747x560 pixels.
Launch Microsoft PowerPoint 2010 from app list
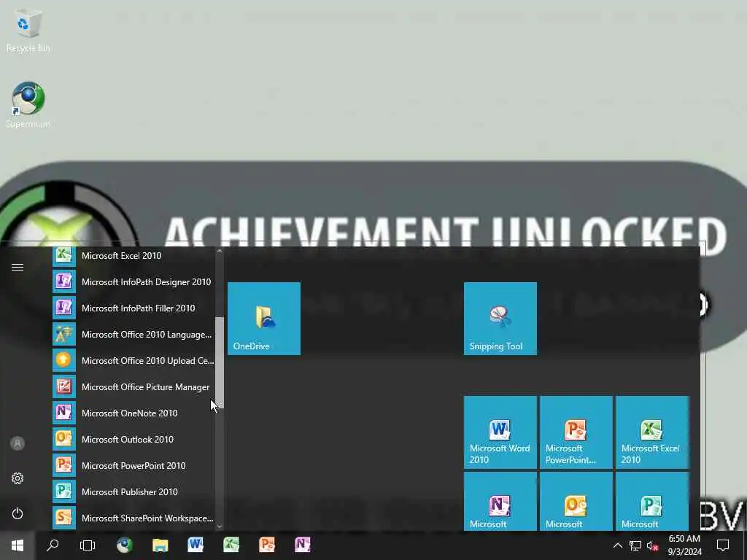pyautogui.click(x=133, y=465)
